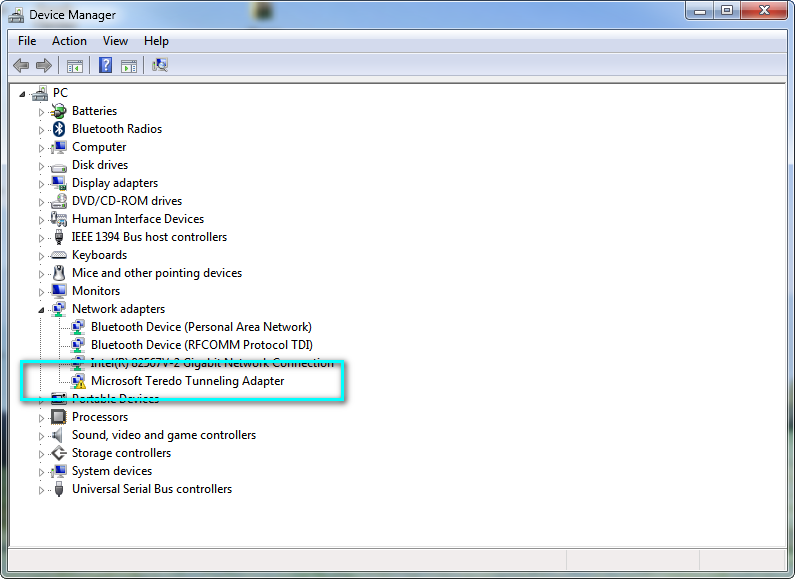Open the Help menu
This screenshot has width=795, height=579.
(156, 41)
